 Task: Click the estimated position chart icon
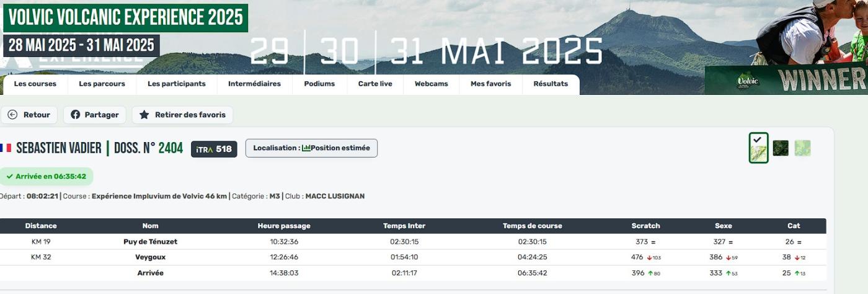tap(306, 148)
